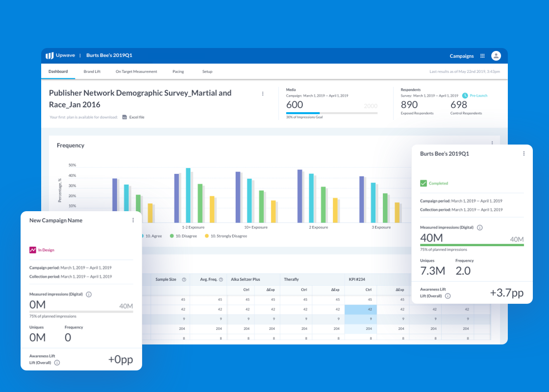Click info icon next to Sample Size

pyautogui.click(x=184, y=279)
